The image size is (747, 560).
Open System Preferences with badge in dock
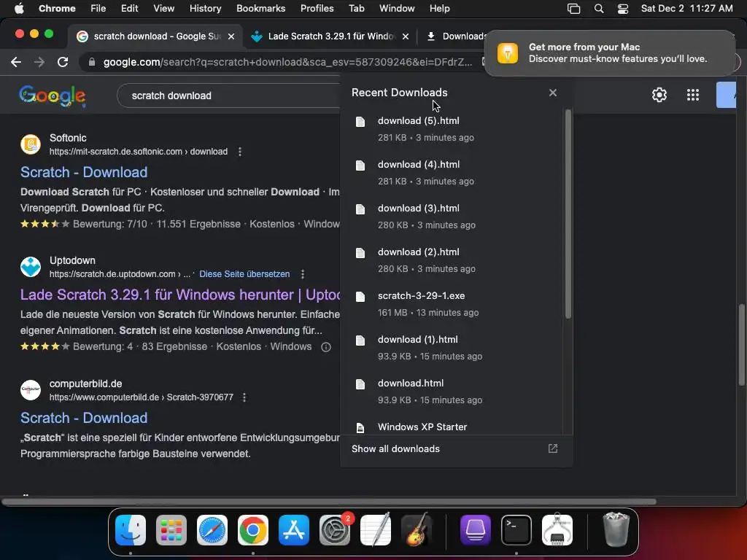click(x=335, y=530)
